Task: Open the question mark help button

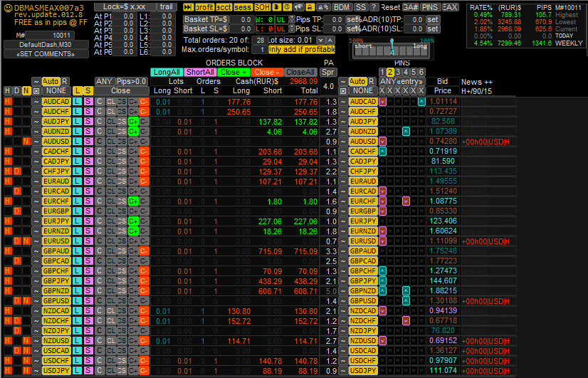Action: pos(374,7)
